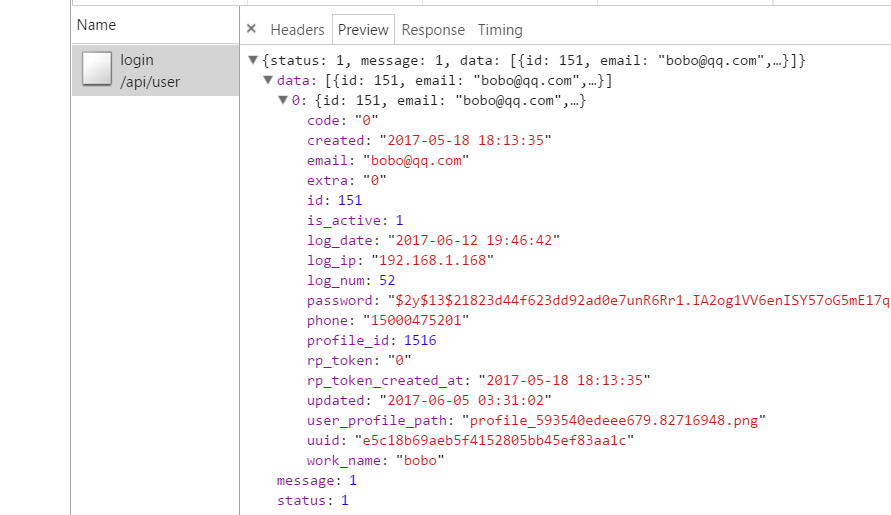Image resolution: width=891 pixels, height=515 pixels.
Task: Click the rp_token "0" property
Action: 359,360
